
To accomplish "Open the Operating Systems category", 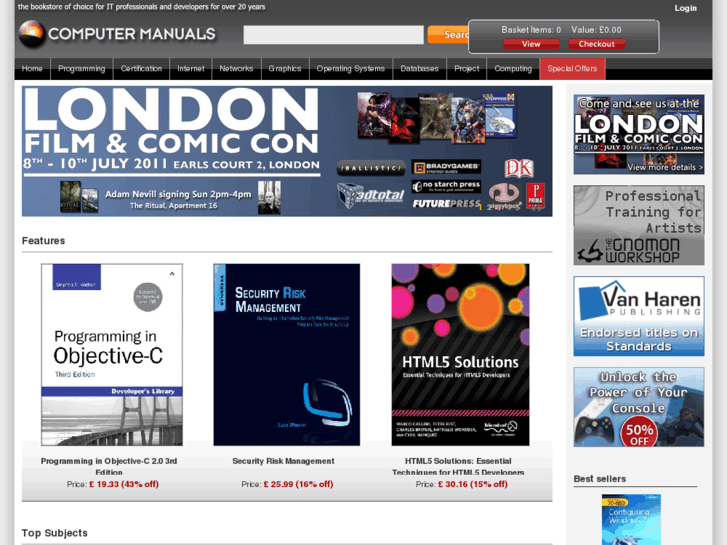I will click(351, 69).
